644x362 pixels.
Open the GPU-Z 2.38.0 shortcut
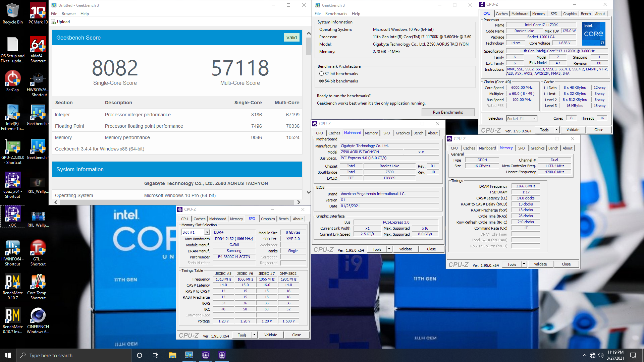pyautogui.click(x=13, y=152)
